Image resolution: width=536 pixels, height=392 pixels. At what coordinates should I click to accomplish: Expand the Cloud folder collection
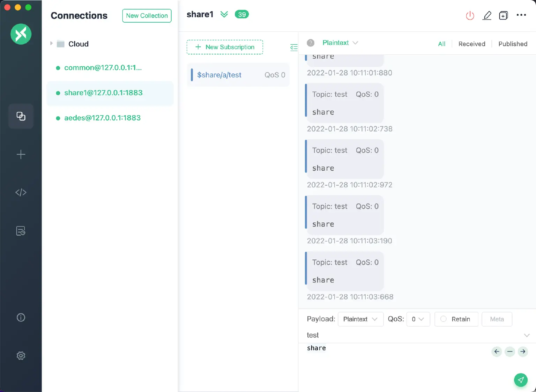pyautogui.click(x=52, y=44)
